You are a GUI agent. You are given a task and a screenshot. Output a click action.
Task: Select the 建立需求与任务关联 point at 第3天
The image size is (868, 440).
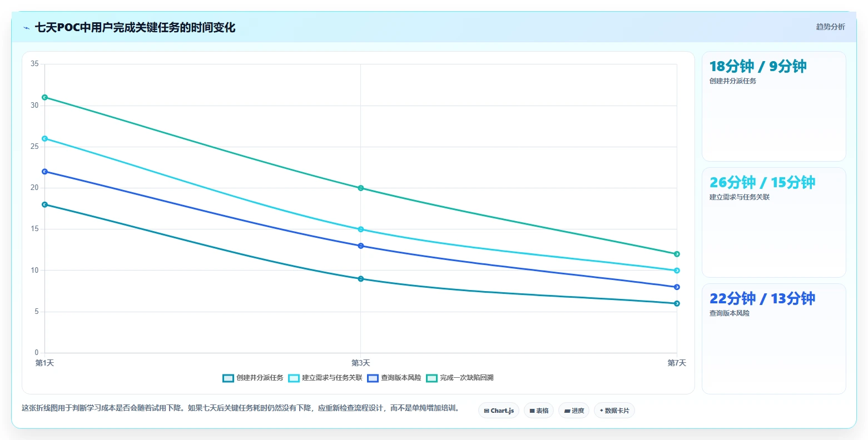361,229
